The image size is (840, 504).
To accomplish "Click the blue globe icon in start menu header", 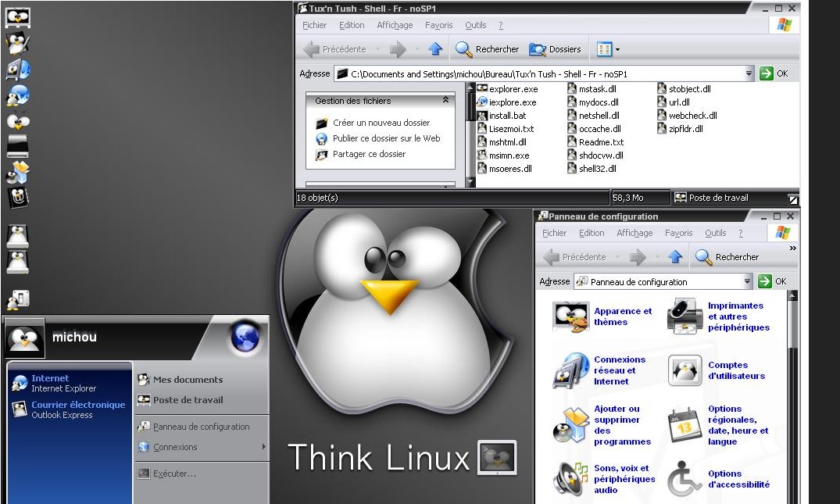I will tap(245, 338).
